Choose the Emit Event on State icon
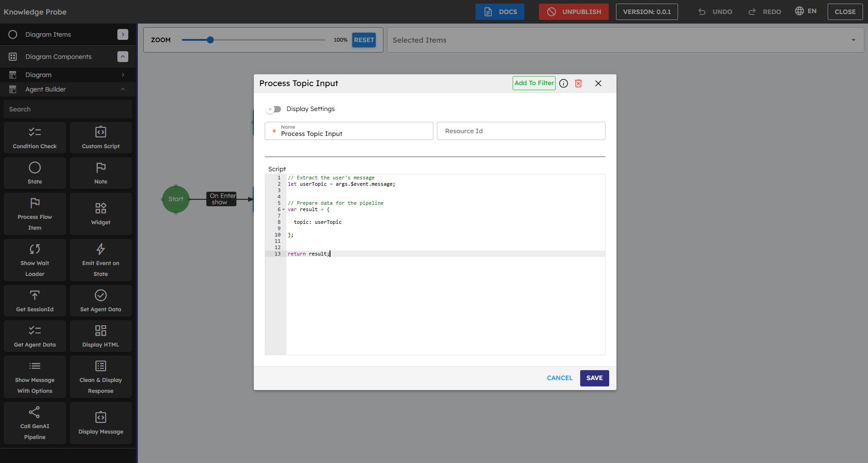 click(x=101, y=249)
